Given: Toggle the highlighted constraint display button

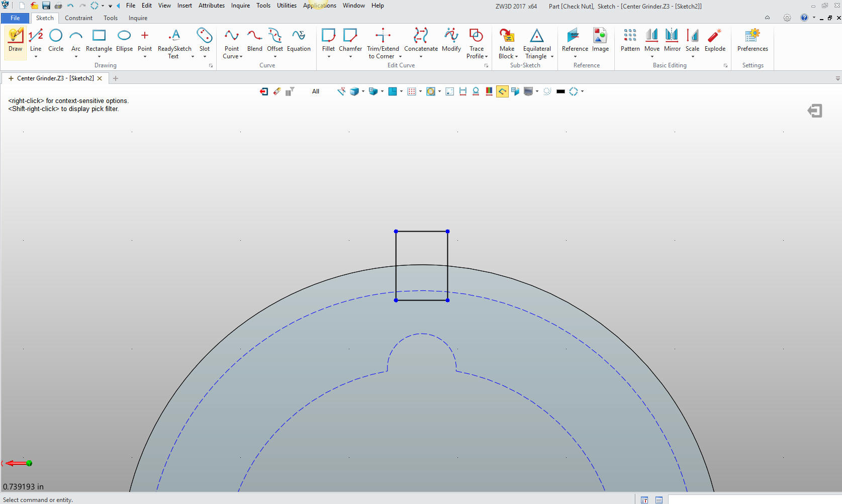Looking at the screenshot, I should click(502, 91).
